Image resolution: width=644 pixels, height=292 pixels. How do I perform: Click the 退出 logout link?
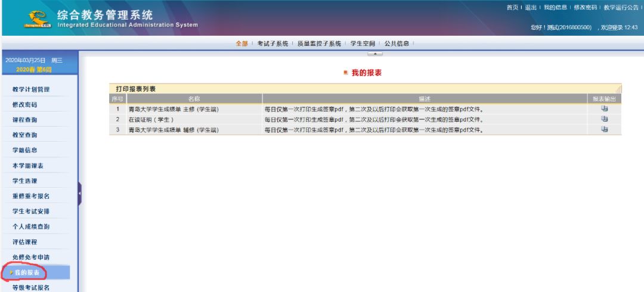tap(531, 7)
